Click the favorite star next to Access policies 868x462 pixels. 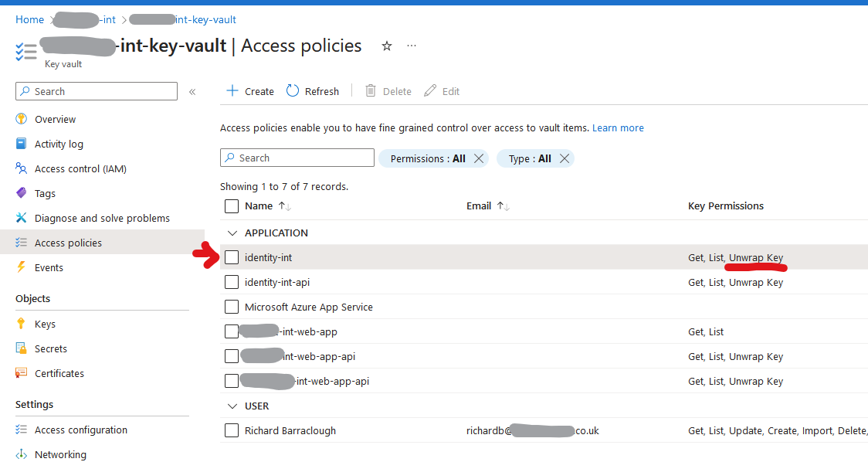tap(386, 46)
